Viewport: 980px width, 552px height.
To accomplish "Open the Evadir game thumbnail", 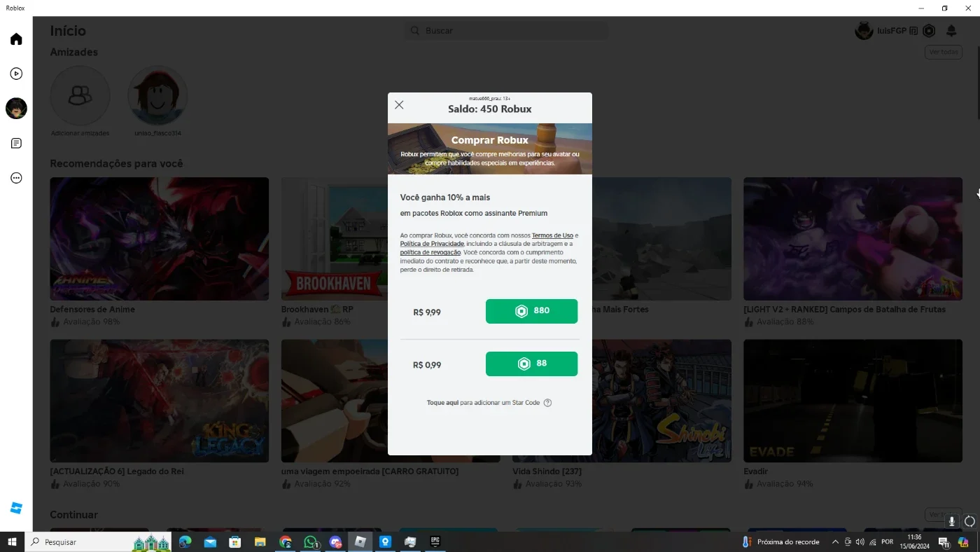I will tap(853, 401).
